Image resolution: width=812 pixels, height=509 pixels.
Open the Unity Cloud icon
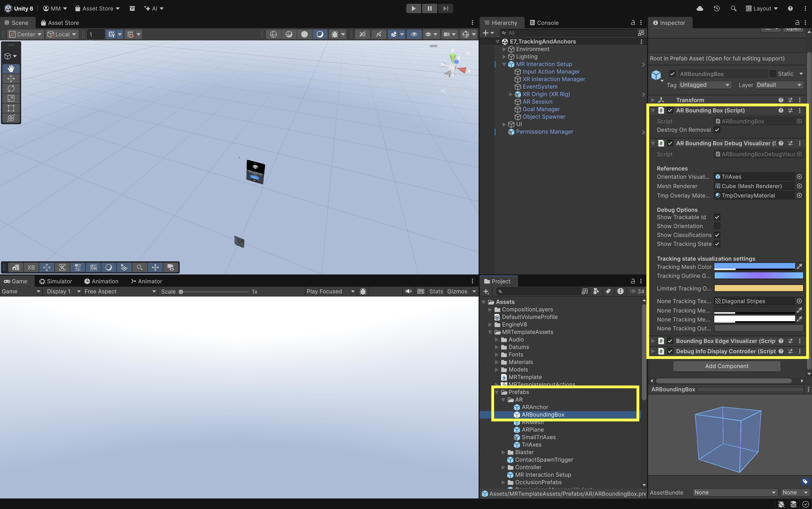(x=699, y=8)
